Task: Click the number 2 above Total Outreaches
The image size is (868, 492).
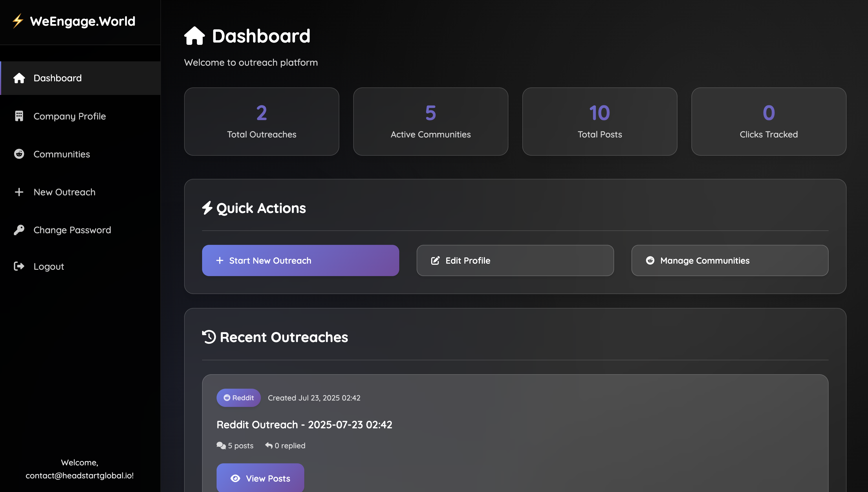Action: coord(262,113)
